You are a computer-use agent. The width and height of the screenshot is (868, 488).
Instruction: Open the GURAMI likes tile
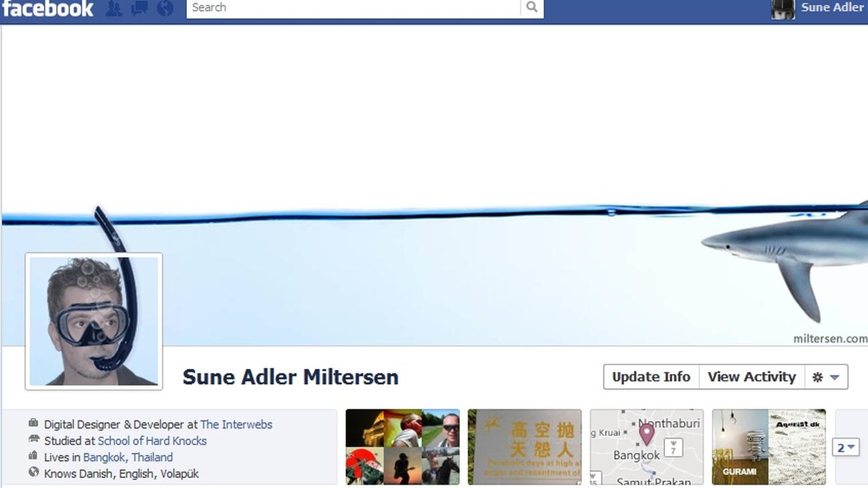pyautogui.click(x=769, y=447)
